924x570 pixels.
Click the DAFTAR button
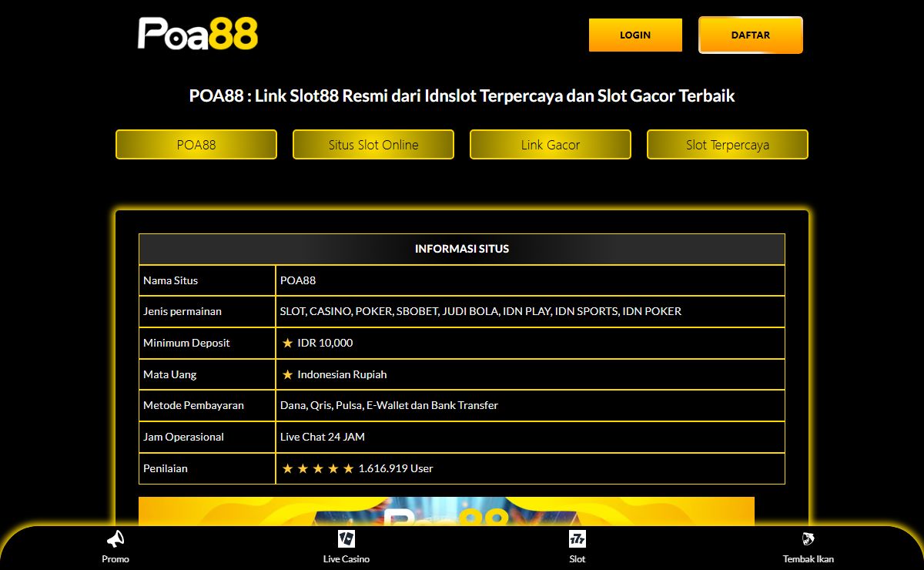pyautogui.click(x=751, y=35)
